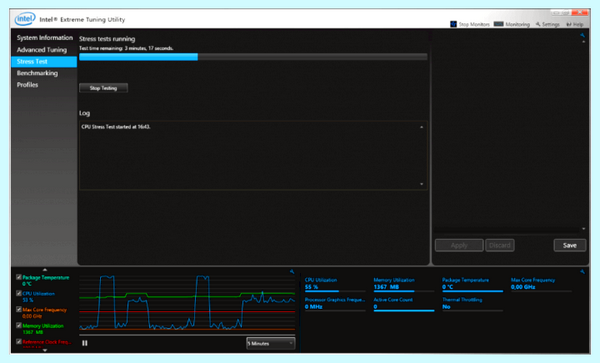Click the Active Core Count readout
This screenshot has height=363, width=600.
coord(404,304)
